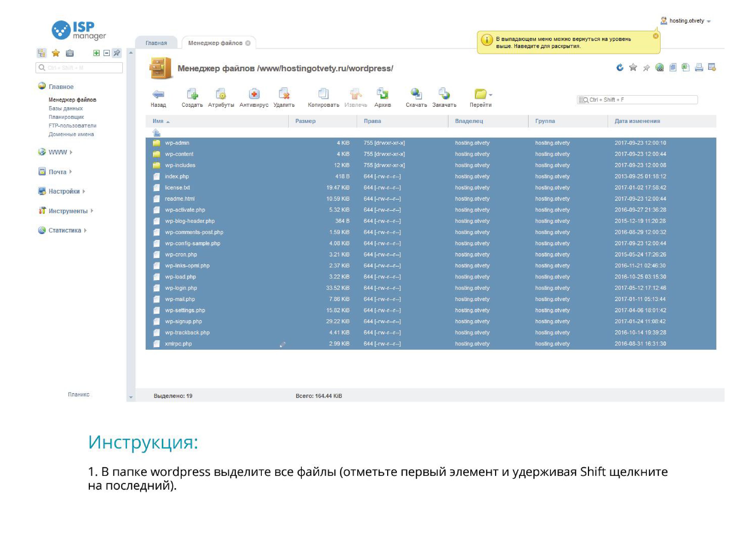Click the print icon in header toolbar
This screenshot has width=756, height=534.
pos(699,67)
